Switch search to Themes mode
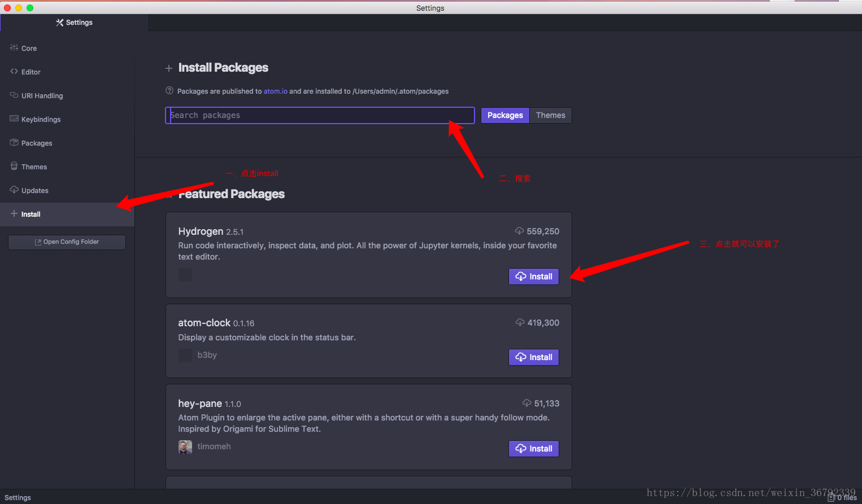This screenshot has height=504, width=862. pyautogui.click(x=551, y=115)
